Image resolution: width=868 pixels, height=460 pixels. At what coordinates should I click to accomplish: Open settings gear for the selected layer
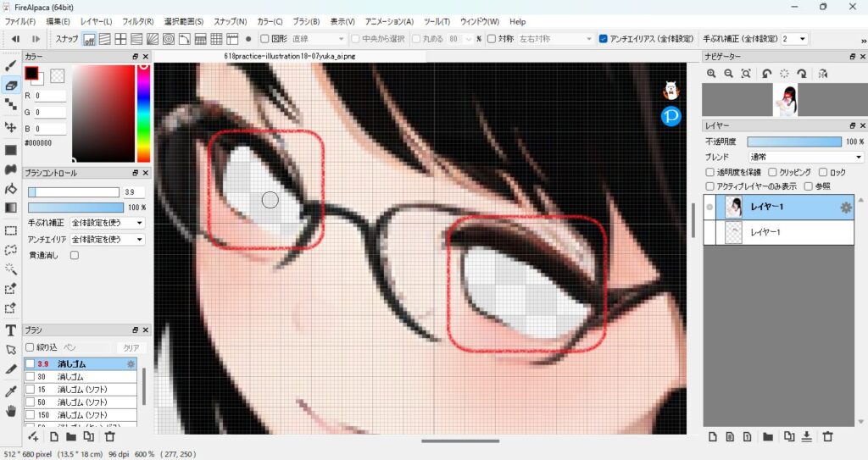845,208
